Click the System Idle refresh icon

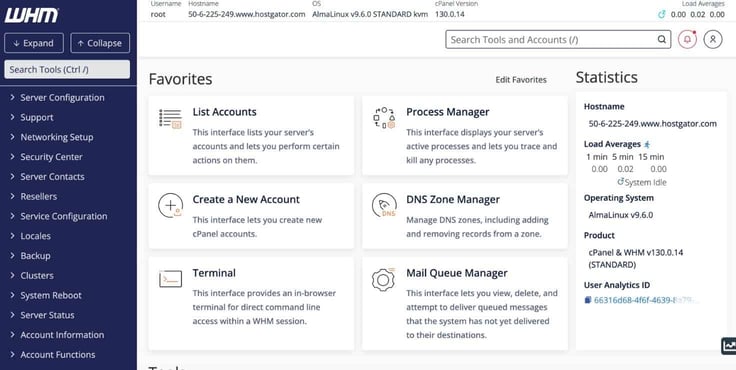(621, 182)
